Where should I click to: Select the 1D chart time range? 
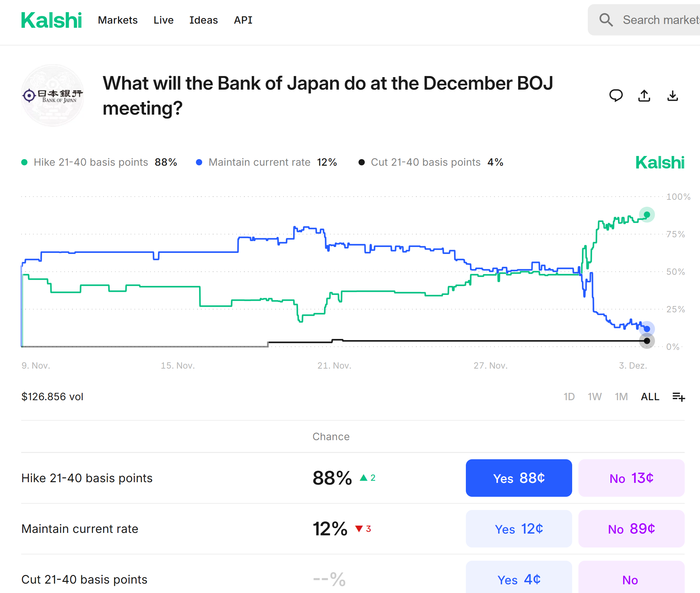pos(569,397)
